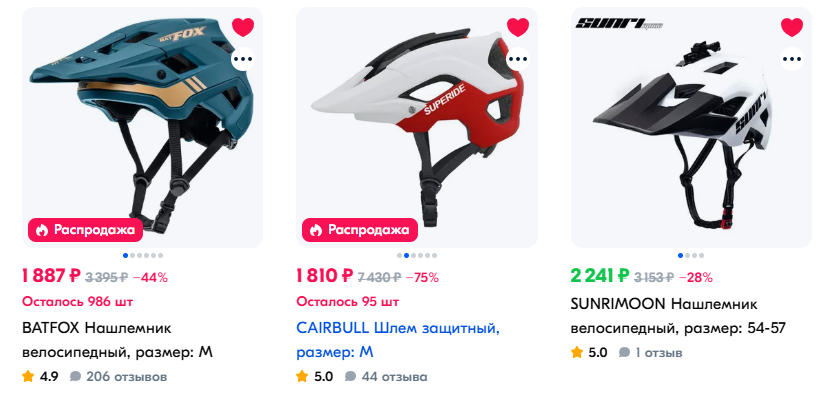The image size is (823, 401).
Task: Click the red and white SUPERIDE helmet image
Action: point(417,127)
